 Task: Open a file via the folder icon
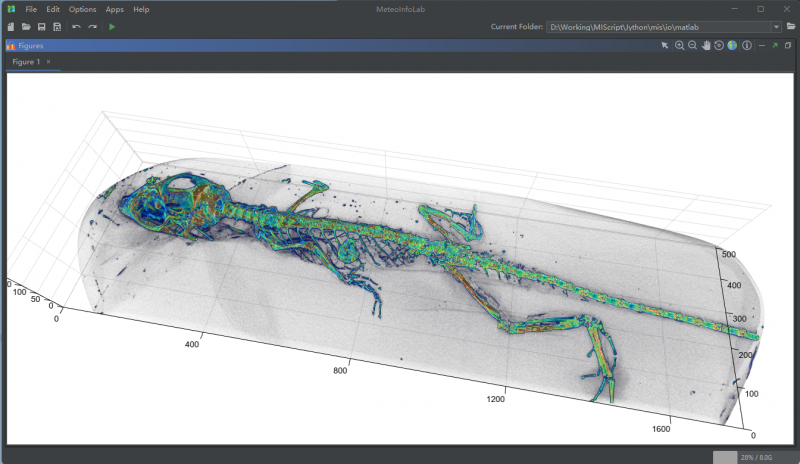[26, 26]
